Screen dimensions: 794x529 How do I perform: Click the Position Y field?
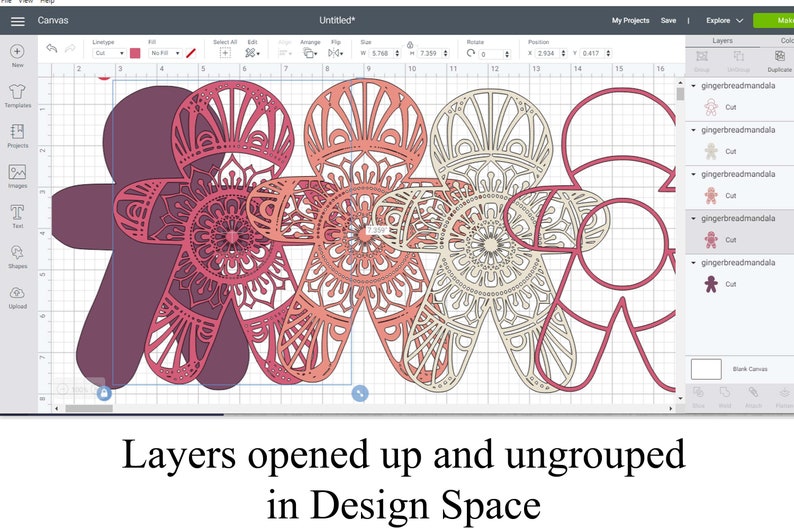(591, 53)
